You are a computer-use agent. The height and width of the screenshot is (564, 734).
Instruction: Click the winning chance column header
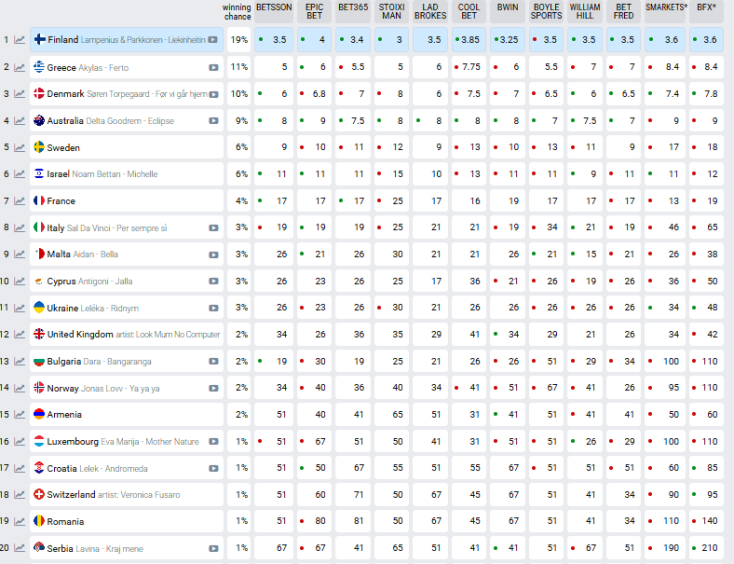pos(237,11)
